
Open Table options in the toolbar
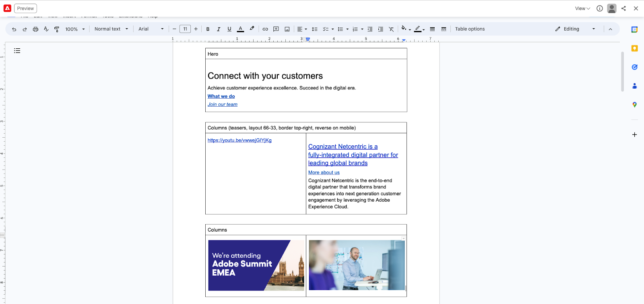pyautogui.click(x=470, y=29)
